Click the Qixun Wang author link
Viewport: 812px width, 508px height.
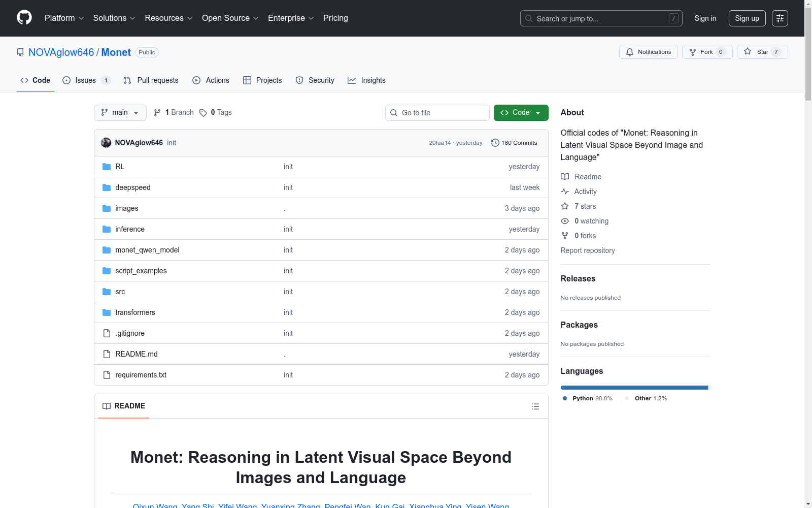pyautogui.click(x=155, y=505)
